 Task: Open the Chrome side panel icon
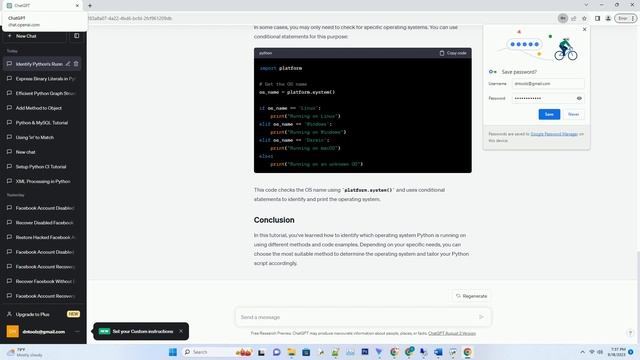597,18
